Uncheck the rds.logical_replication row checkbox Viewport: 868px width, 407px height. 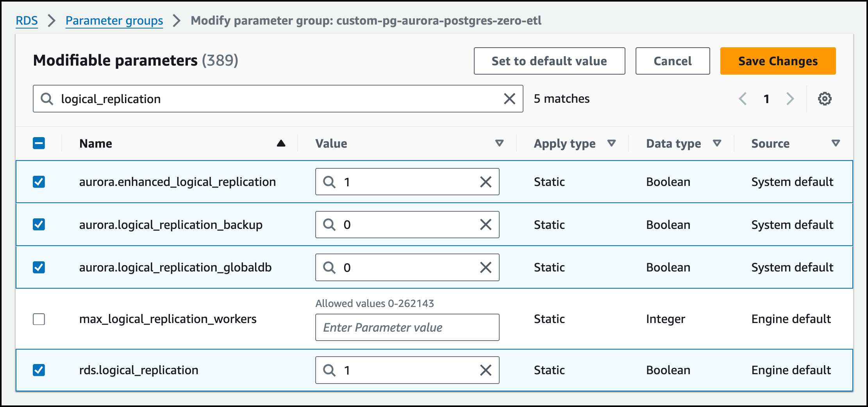tap(39, 370)
